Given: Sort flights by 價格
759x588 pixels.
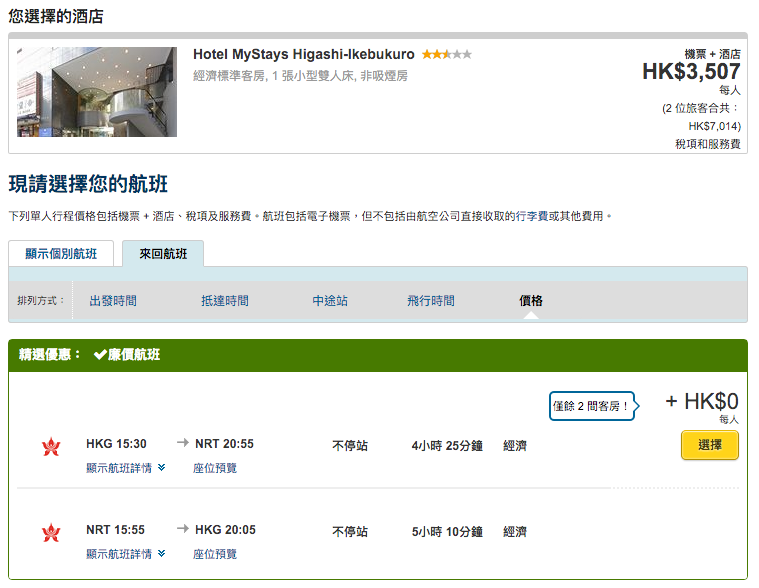Looking at the screenshot, I should (x=531, y=301).
